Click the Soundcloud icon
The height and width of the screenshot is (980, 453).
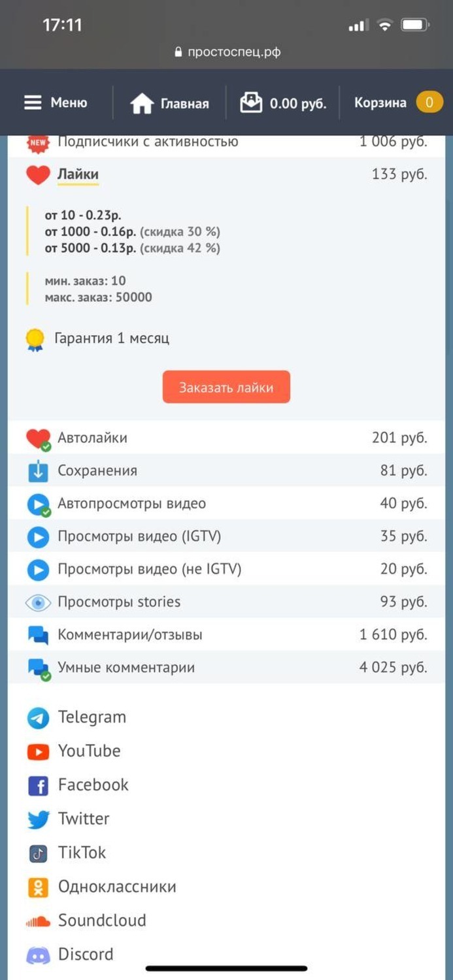click(x=39, y=921)
